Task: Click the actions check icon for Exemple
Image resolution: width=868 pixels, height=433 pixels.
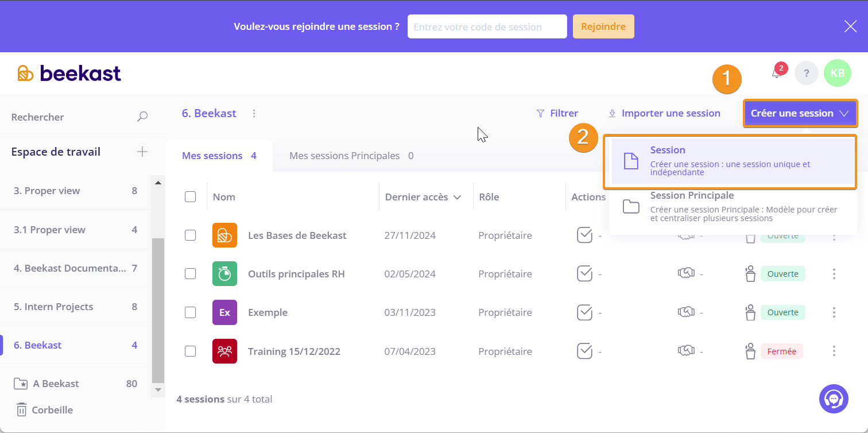Action: [584, 312]
